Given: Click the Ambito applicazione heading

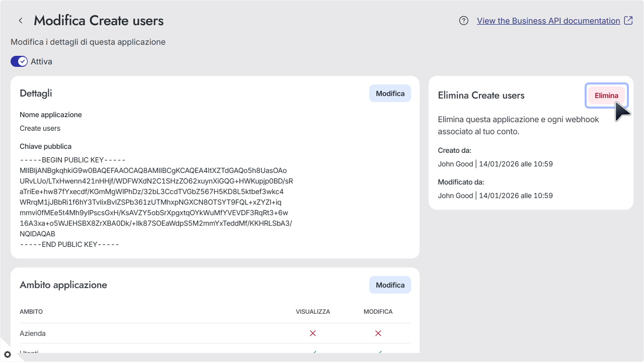Looking at the screenshot, I should 63,285.
